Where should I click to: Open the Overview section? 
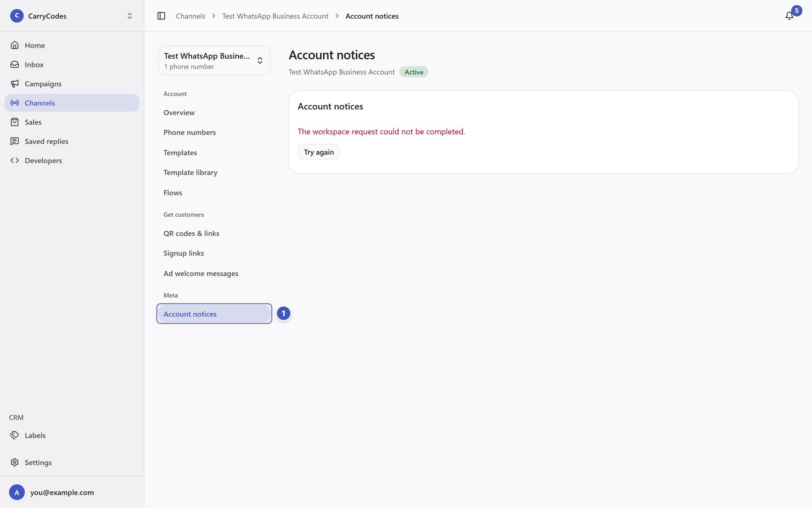click(x=214, y=113)
